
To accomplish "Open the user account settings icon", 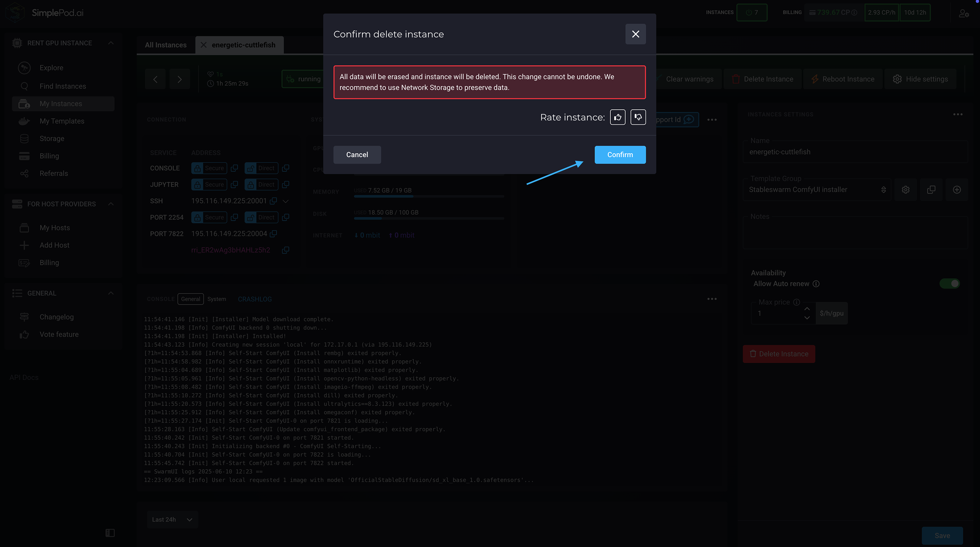I will [x=964, y=13].
